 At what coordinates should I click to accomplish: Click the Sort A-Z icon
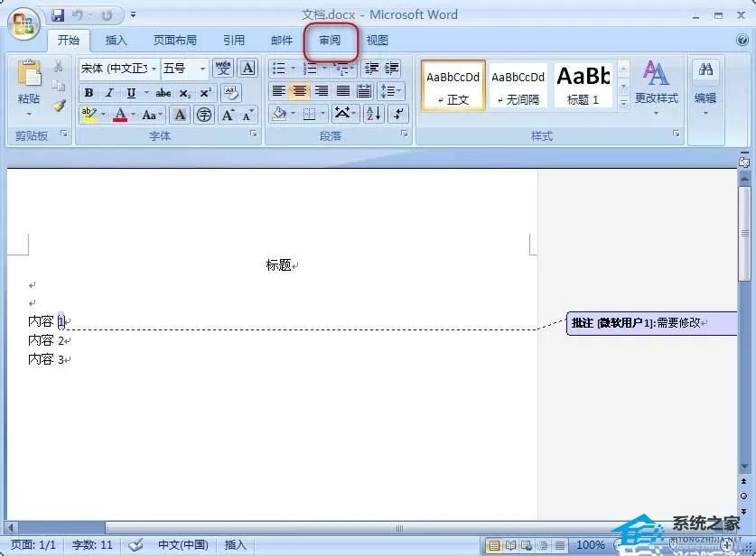click(374, 115)
